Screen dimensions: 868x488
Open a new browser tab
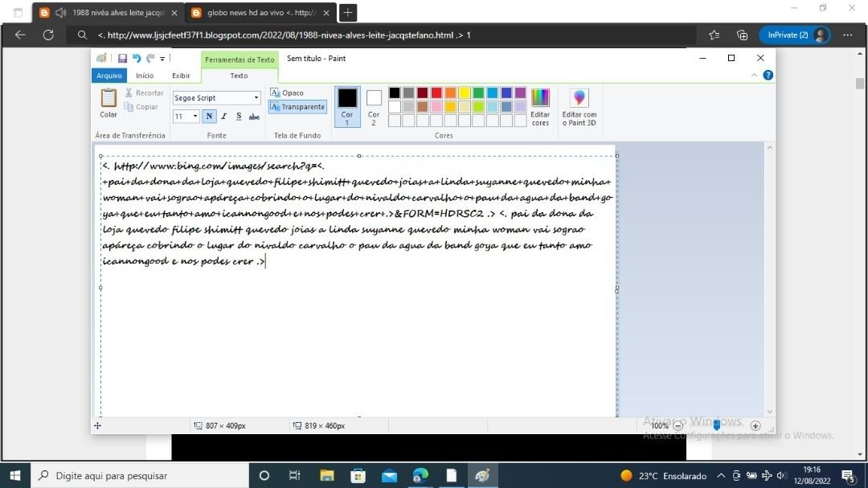tap(348, 12)
